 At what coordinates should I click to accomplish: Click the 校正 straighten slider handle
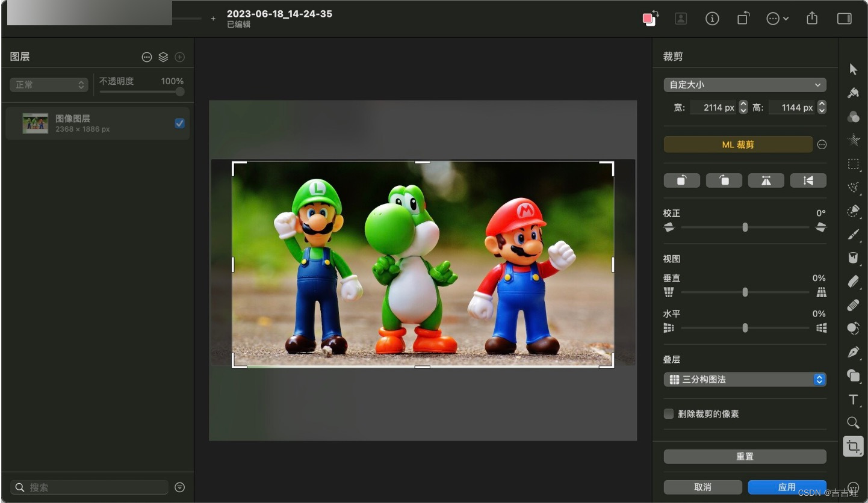point(745,227)
